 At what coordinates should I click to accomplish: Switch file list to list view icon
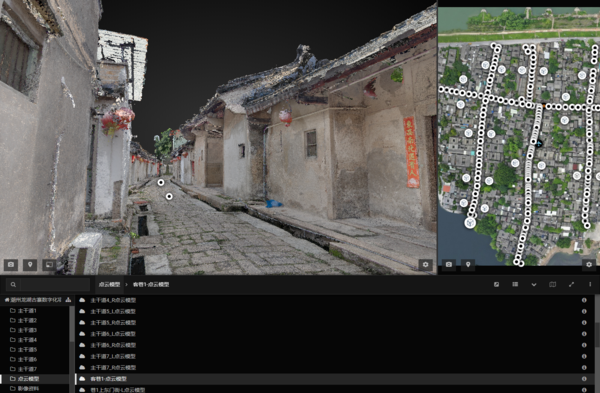(515, 284)
